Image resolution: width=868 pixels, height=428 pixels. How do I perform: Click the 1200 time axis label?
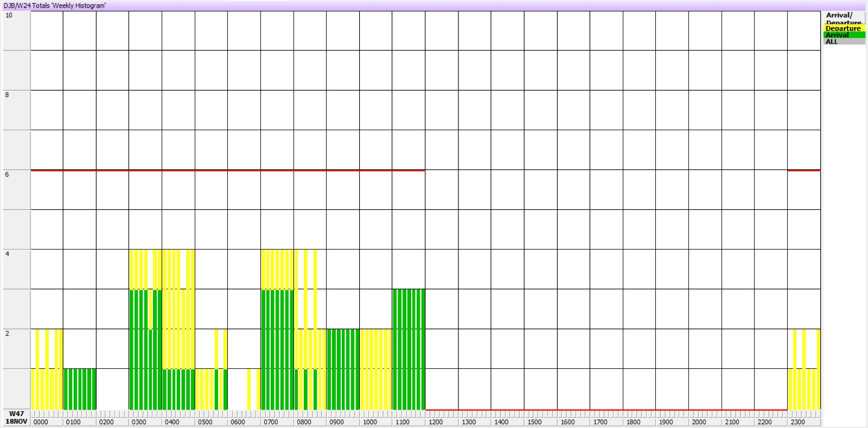[x=436, y=422]
